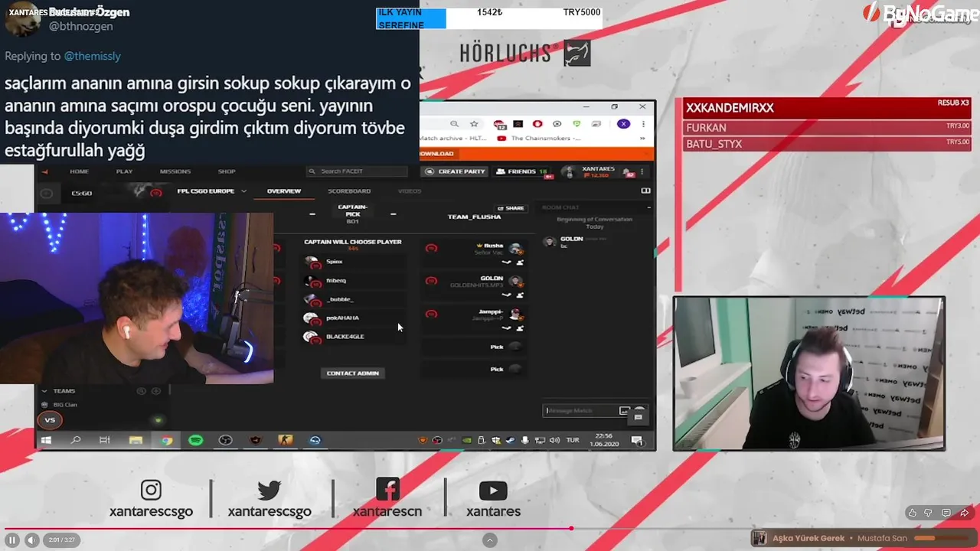Open FACEIT notifications bell
Screen dimensions: 980x551
[627, 172]
